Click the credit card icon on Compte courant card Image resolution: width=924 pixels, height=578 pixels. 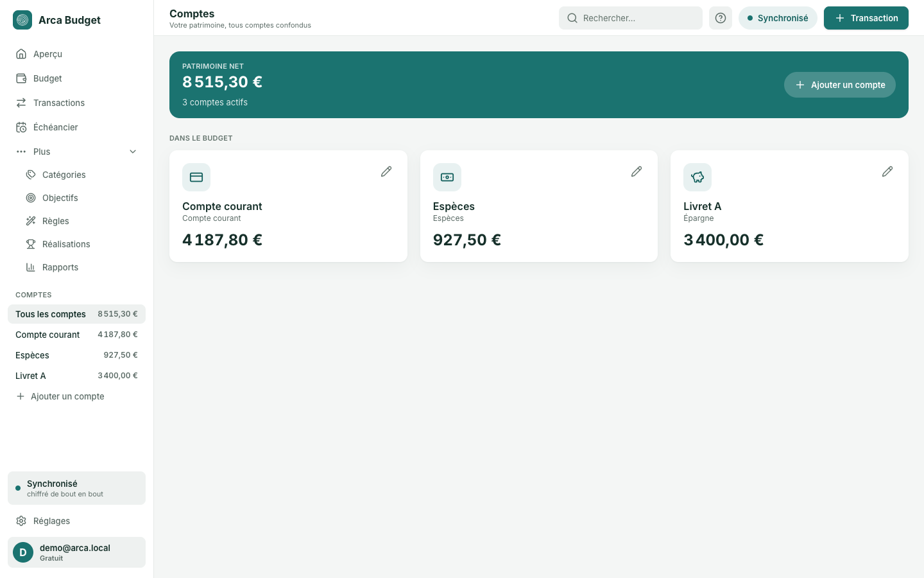[x=196, y=177]
